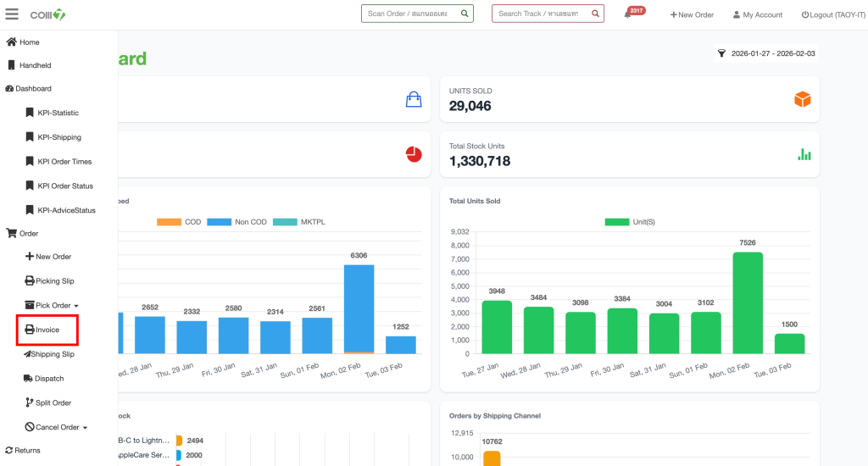Viewport: 868px width, 466px height.
Task: Click the hamburger menu icon
Action: click(12, 14)
